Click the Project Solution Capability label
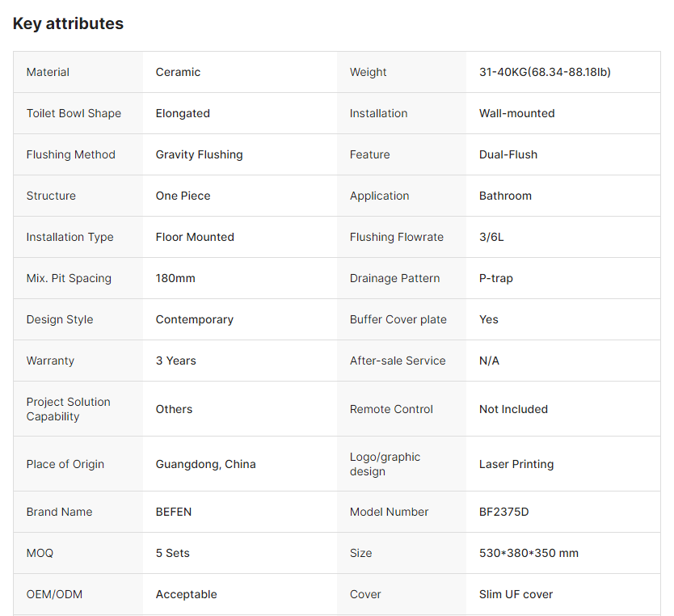674x616 pixels. [x=68, y=409]
